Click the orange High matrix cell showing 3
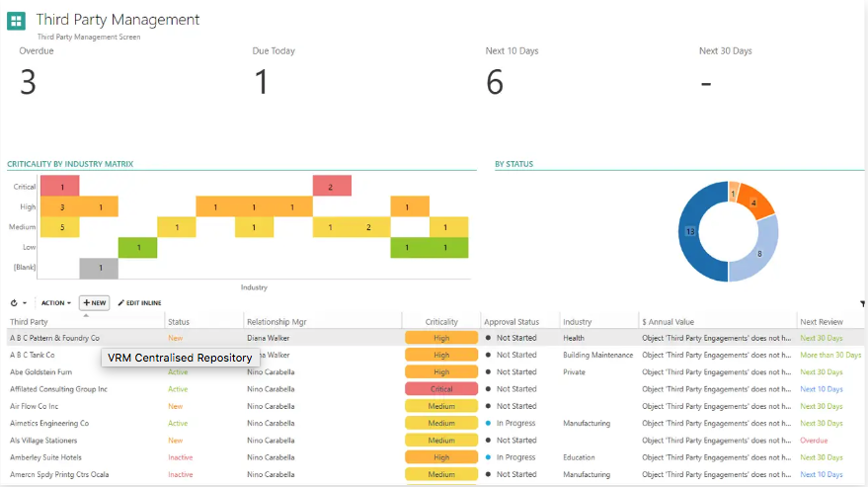 60,206
